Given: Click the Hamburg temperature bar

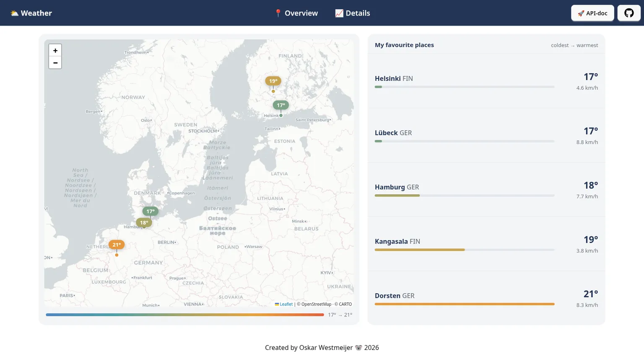Looking at the screenshot, I should [x=465, y=195].
